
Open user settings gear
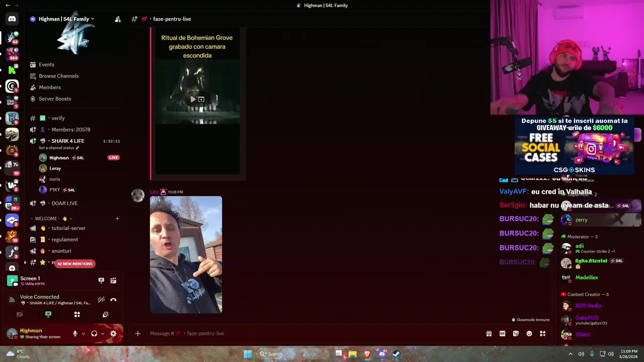pyautogui.click(x=113, y=333)
